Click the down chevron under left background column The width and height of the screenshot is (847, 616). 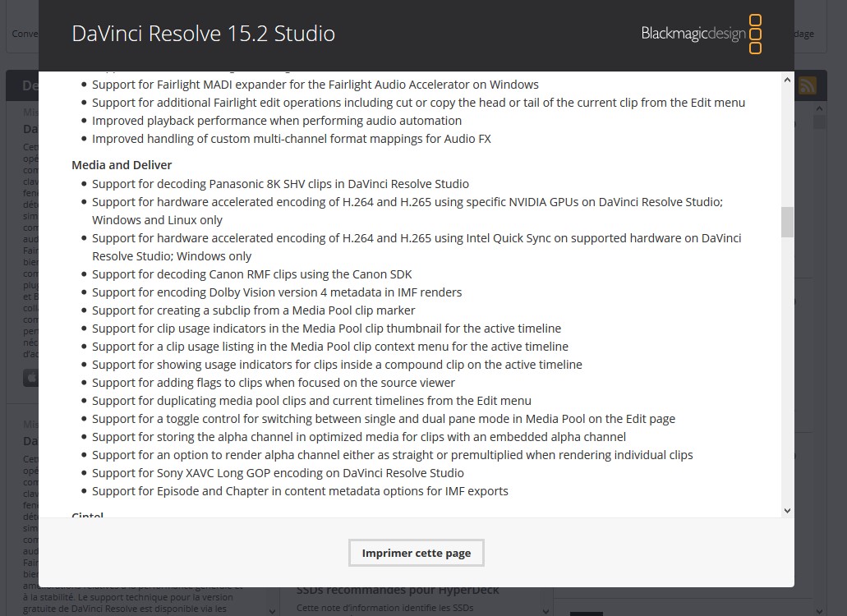tap(272, 611)
